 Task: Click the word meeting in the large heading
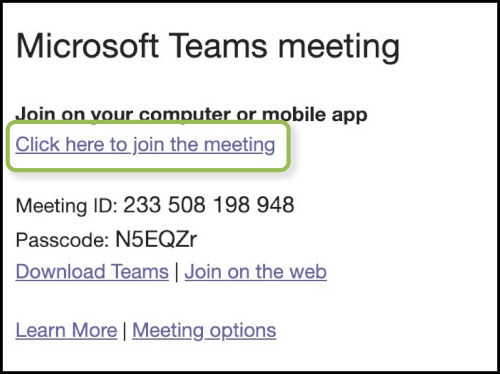click(x=339, y=47)
